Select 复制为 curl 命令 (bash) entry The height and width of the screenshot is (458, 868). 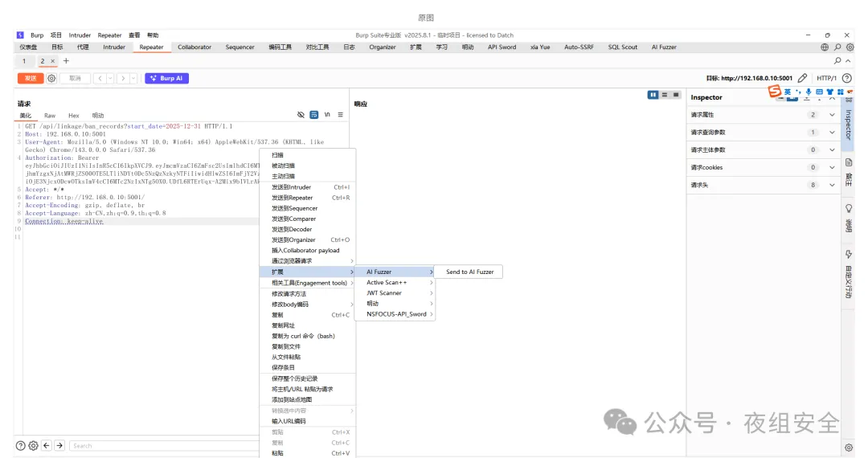coord(308,337)
